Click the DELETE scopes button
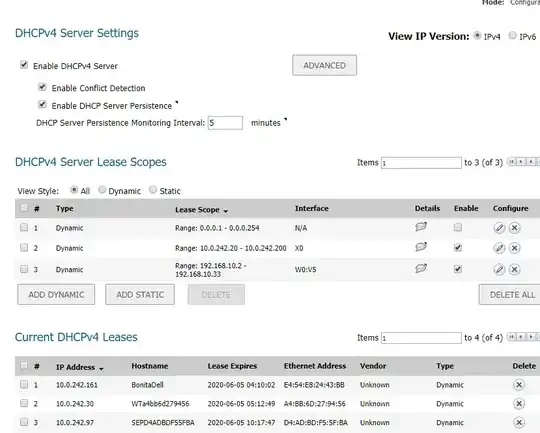Screen dimensions: 540x433 tap(216, 295)
